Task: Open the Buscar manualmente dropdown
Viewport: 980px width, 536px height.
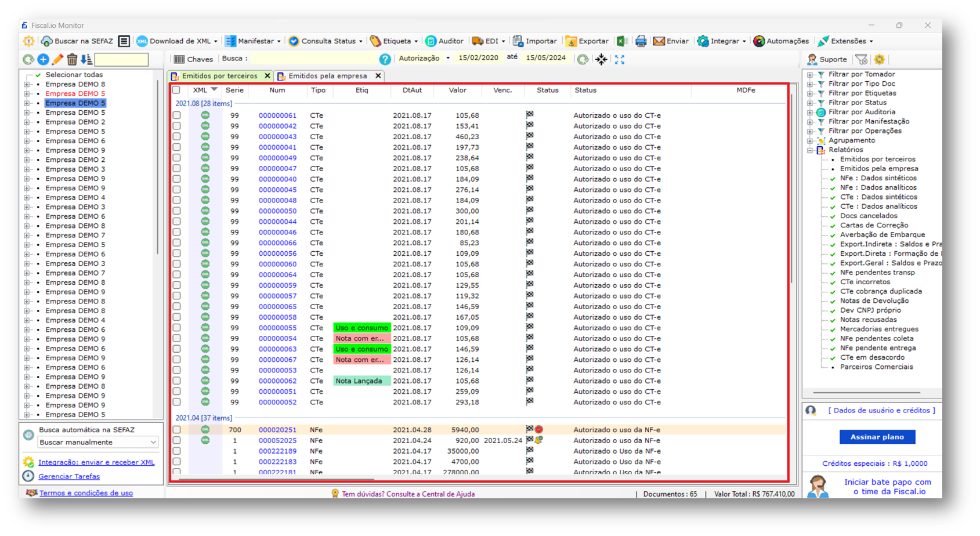Action: coord(97,443)
